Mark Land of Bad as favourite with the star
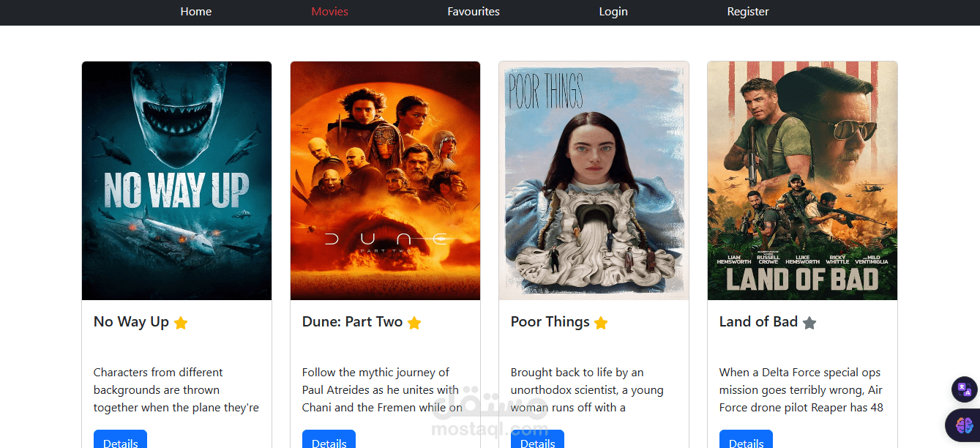 [809, 323]
